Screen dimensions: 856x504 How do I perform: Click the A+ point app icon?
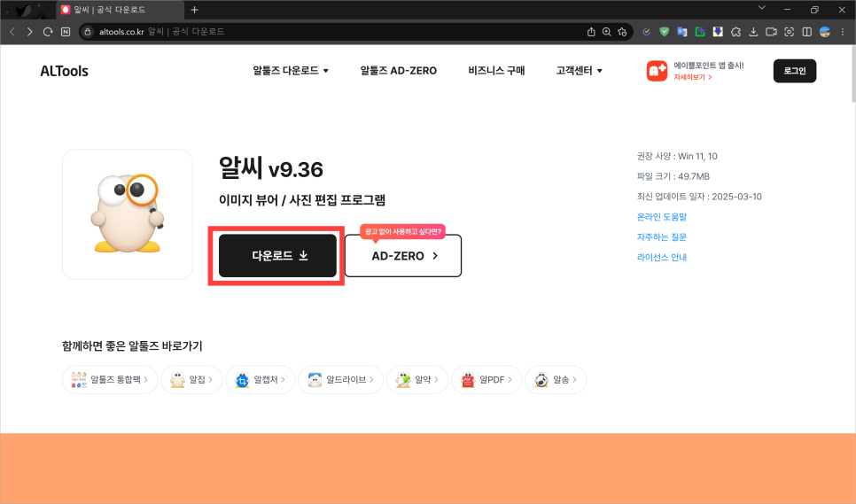click(657, 71)
